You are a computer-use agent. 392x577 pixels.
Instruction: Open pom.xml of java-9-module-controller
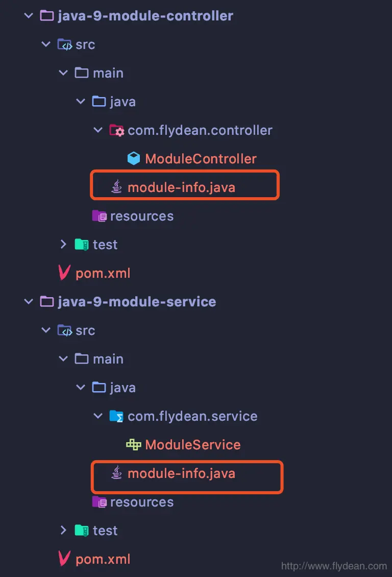click(103, 273)
